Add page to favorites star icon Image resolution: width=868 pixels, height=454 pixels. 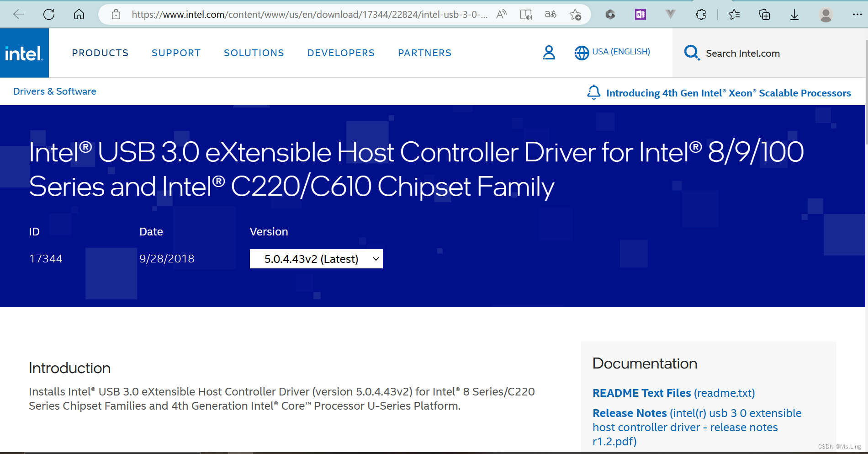[x=576, y=15]
